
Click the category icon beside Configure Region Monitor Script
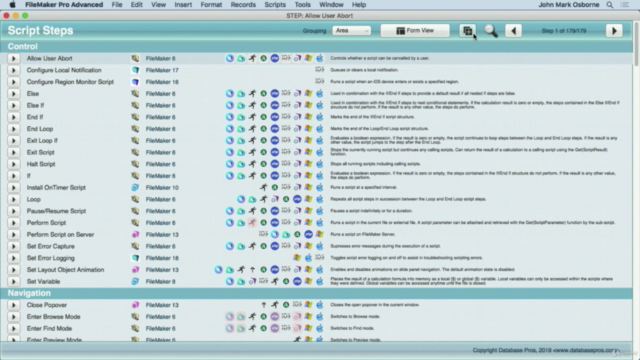135,82
